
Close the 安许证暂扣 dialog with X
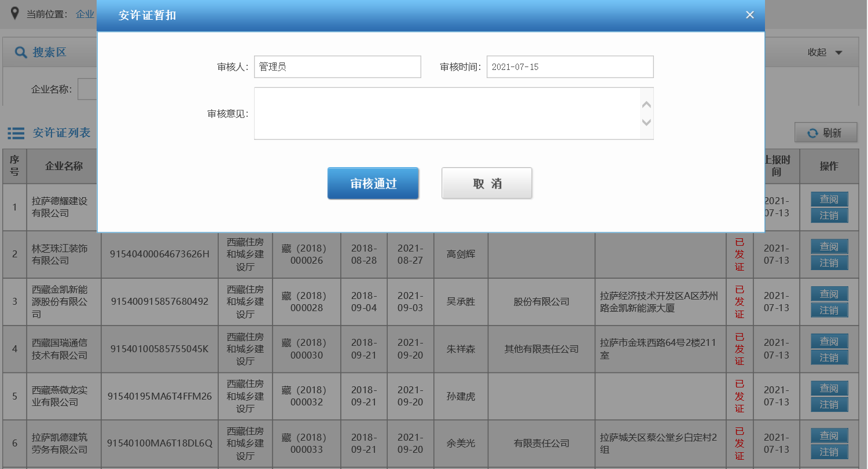pos(749,15)
